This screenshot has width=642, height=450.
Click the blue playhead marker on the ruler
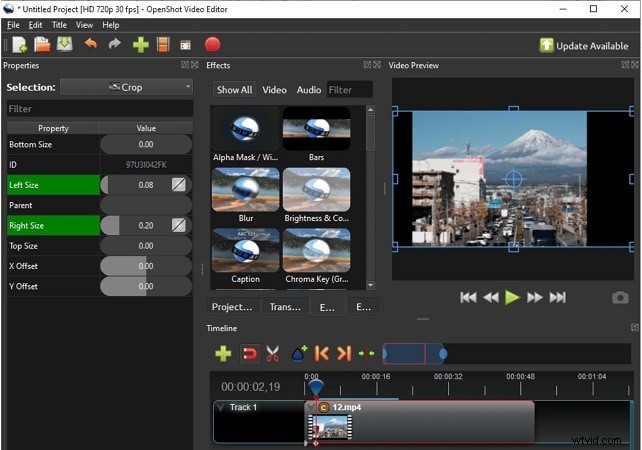316,387
